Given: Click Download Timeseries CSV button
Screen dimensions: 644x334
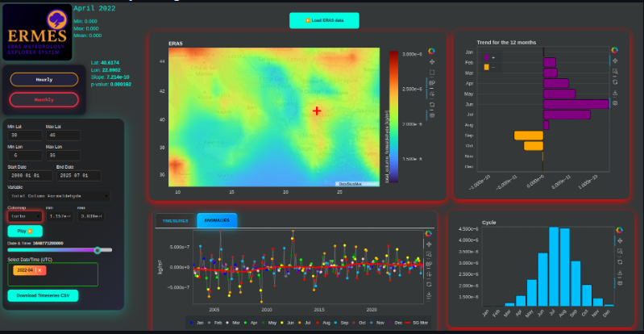Looking at the screenshot, I should click(43, 295).
